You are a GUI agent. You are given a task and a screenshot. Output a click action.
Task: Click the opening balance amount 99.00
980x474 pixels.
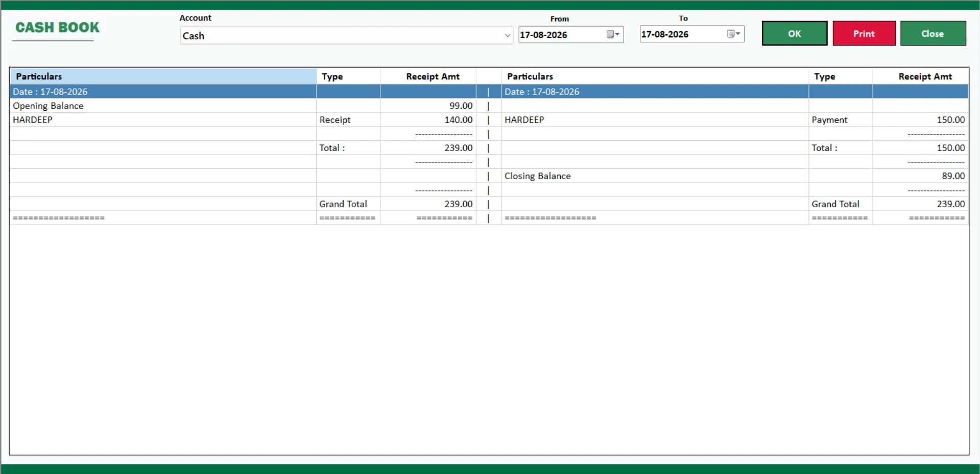[461, 106]
